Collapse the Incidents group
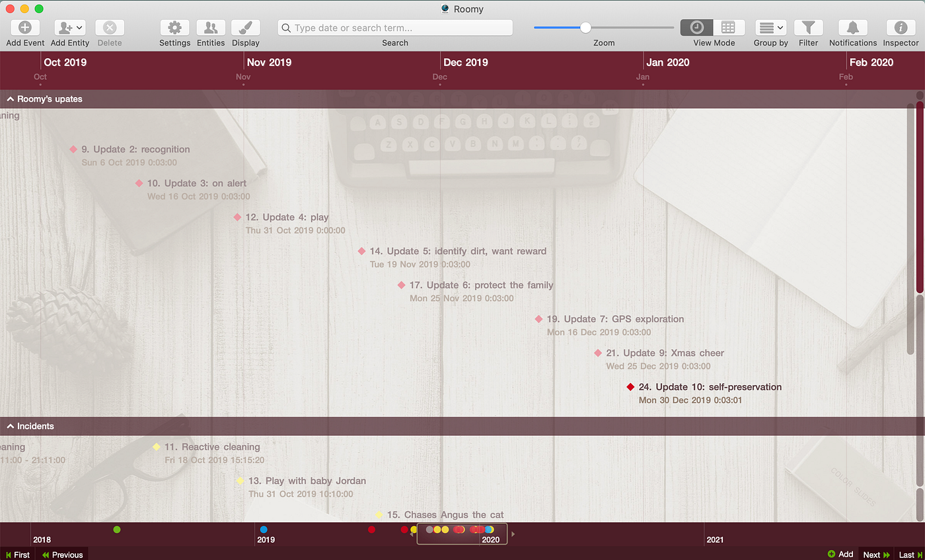The width and height of the screenshot is (925, 560). [10, 427]
